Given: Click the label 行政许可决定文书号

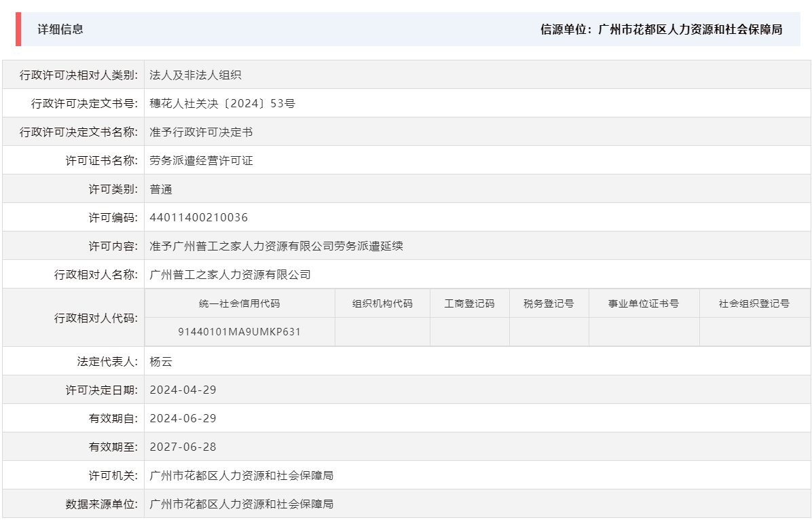Looking at the screenshot, I should coord(84,104).
